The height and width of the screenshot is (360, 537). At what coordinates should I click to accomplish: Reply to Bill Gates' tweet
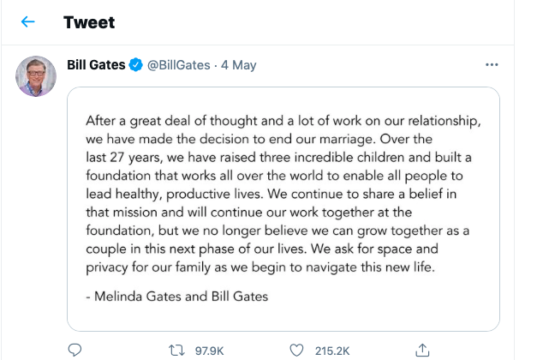[75, 350]
